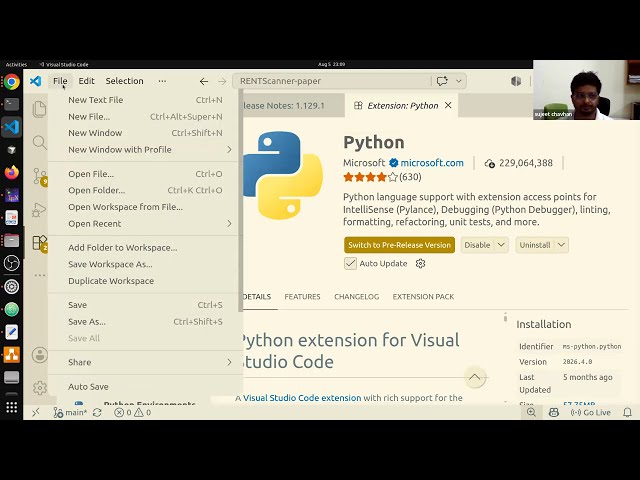The height and width of the screenshot is (480, 640).
Task: Open Run and Debug view
Action: point(40,209)
